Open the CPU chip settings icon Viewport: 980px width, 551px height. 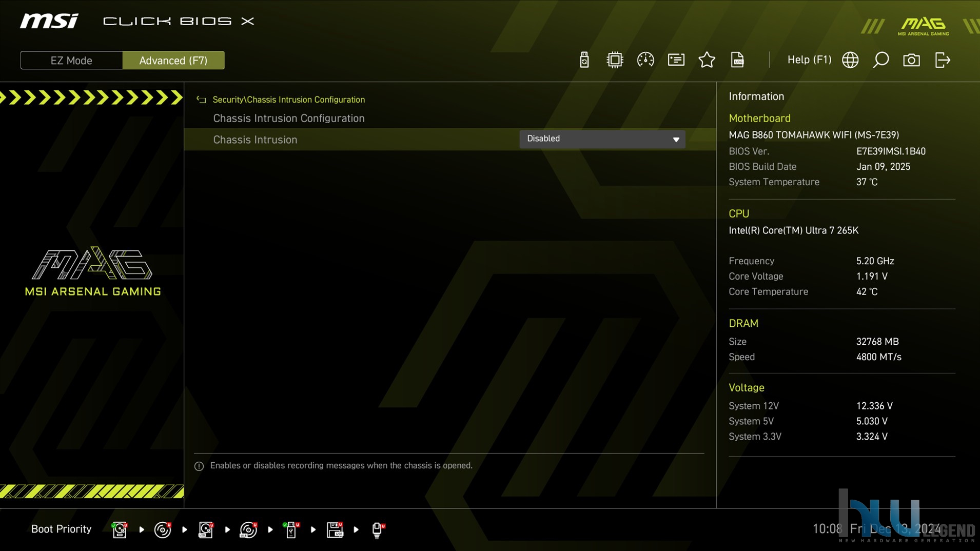[615, 60]
